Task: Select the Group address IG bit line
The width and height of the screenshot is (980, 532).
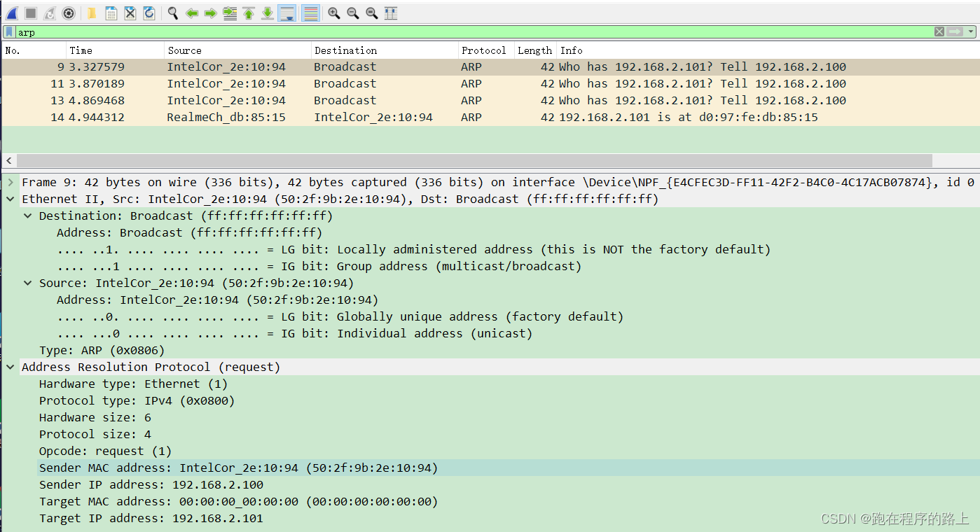Action: (x=319, y=266)
